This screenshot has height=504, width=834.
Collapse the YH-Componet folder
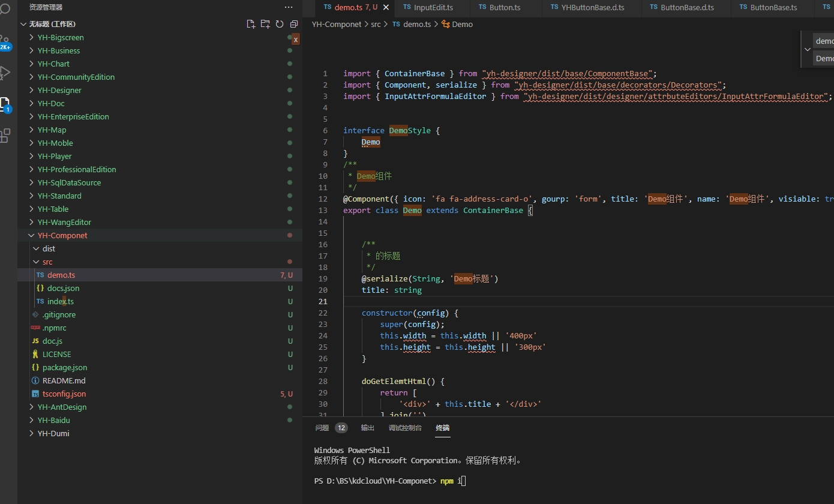pyautogui.click(x=62, y=235)
